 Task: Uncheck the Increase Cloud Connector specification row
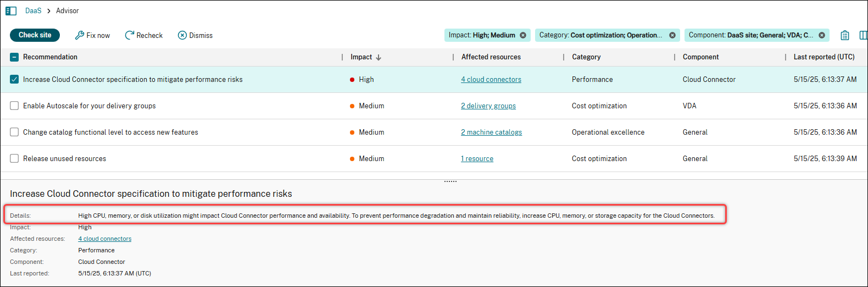(14, 79)
